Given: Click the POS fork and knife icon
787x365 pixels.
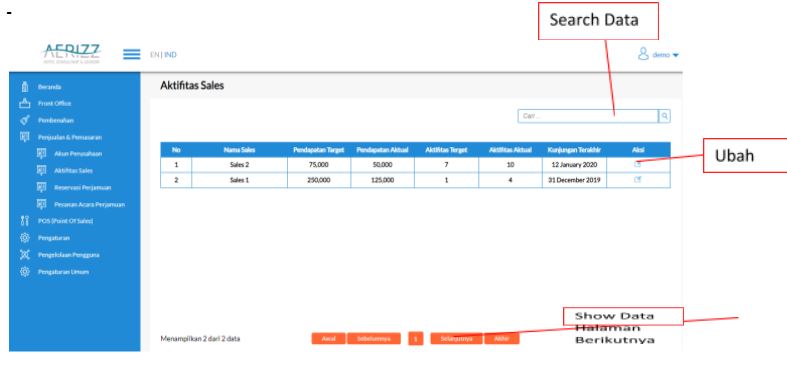Looking at the screenshot, I should pos(24,221).
